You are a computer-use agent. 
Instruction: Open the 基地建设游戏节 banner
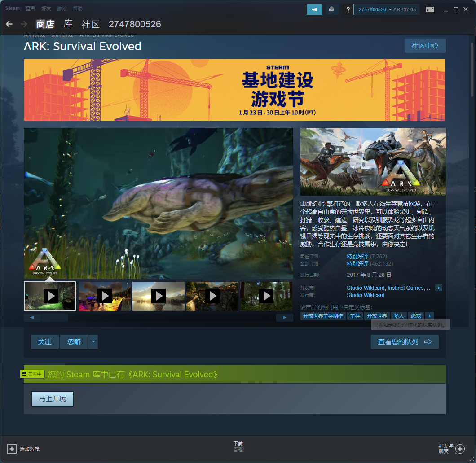click(x=235, y=90)
